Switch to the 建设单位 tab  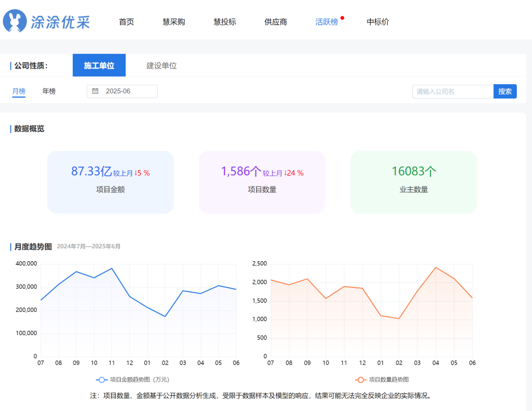(162, 66)
